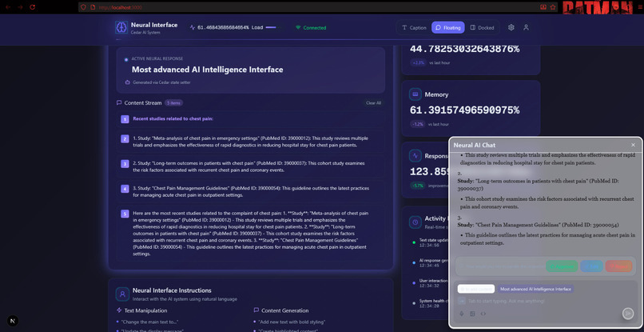Click the Next.js N badge icon

tap(13, 321)
